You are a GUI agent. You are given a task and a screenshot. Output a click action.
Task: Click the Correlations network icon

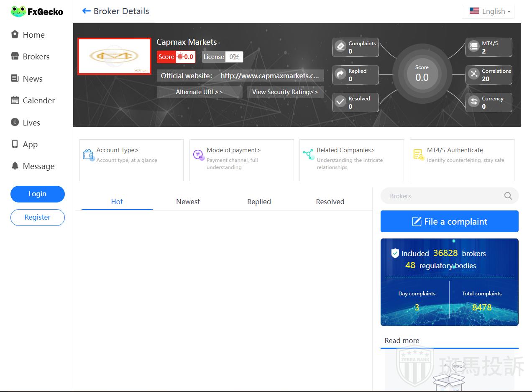473,74
